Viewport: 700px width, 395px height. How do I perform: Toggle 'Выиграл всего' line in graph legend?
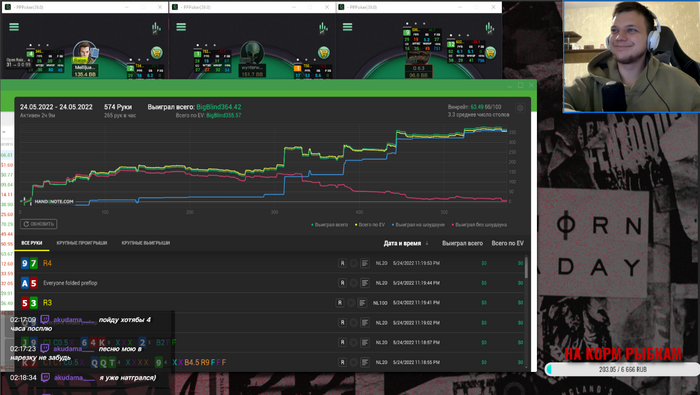(329, 225)
